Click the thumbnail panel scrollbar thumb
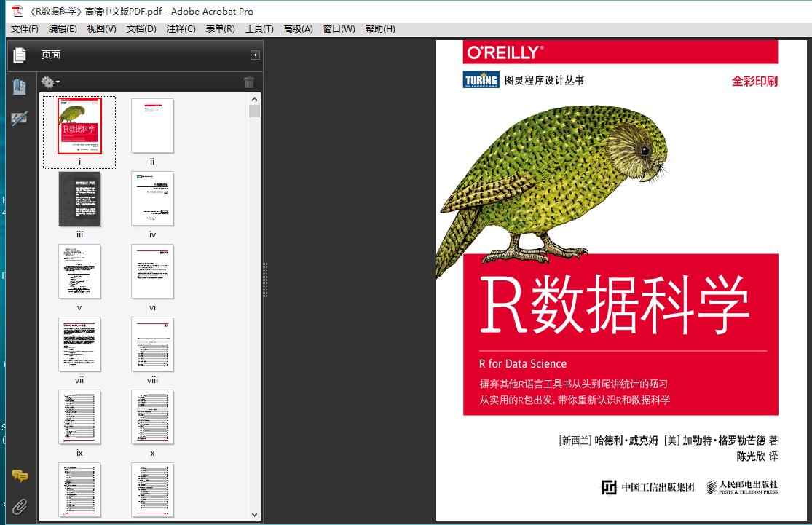 [x=254, y=111]
